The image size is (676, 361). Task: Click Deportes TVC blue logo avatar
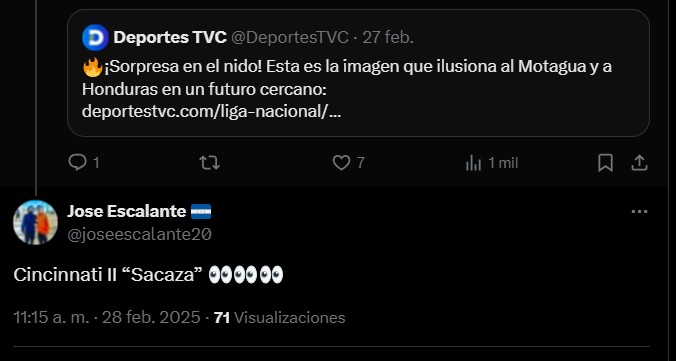pyautogui.click(x=95, y=38)
